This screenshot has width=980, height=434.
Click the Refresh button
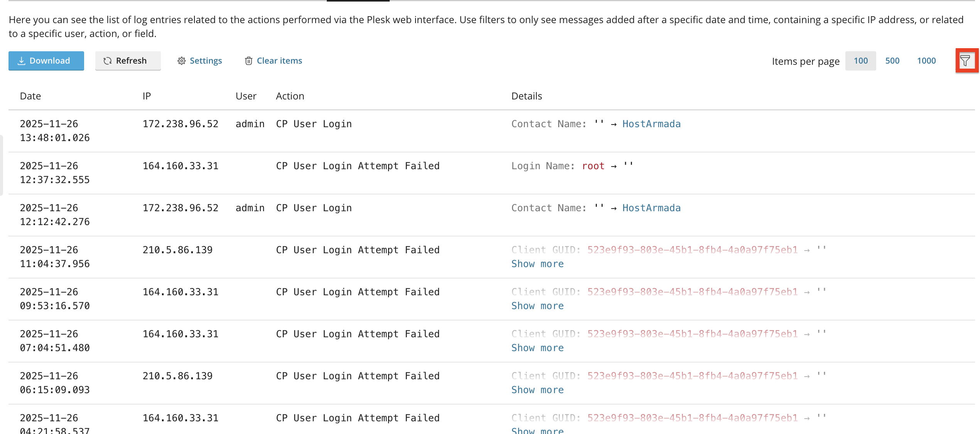point(128,61)
